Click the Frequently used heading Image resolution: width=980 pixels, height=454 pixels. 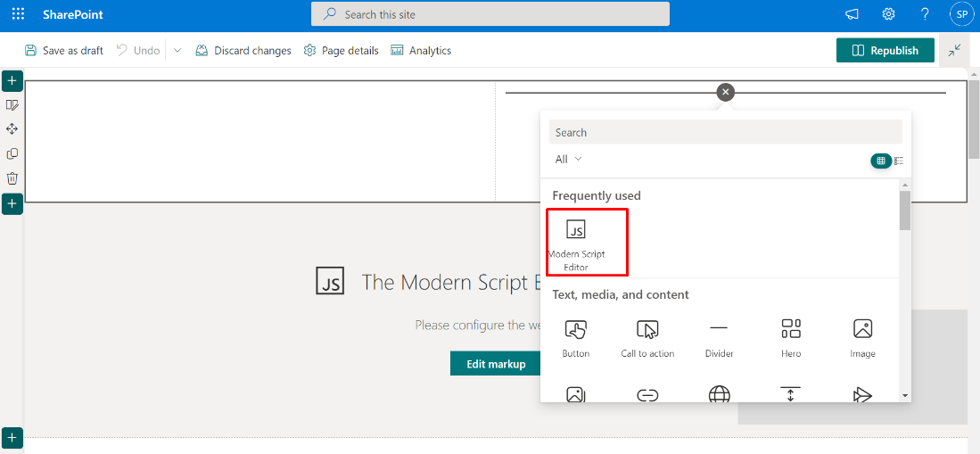point(597,195)
